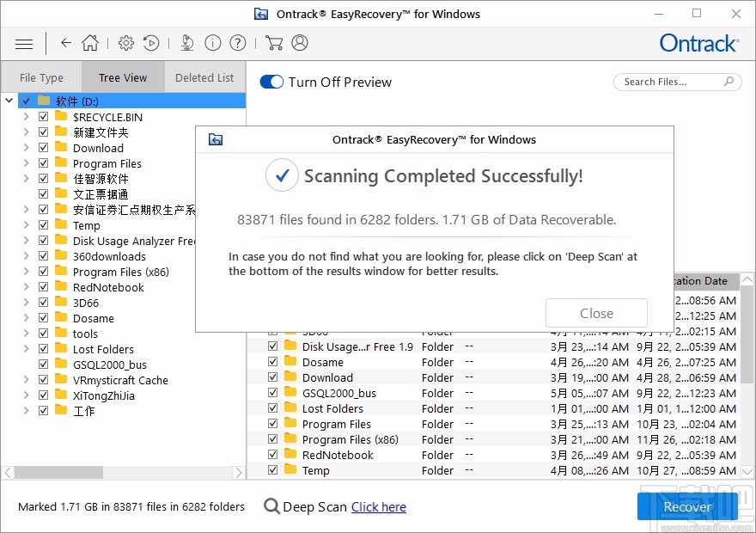
Task: Expand the Download tree node
Action: click(x=26, y=148)
